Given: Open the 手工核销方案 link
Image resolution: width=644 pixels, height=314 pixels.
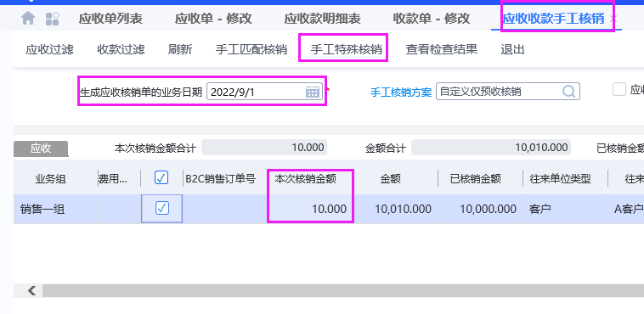Looking at the screenshot, I should pyautogui.click(x=401, y=92).
